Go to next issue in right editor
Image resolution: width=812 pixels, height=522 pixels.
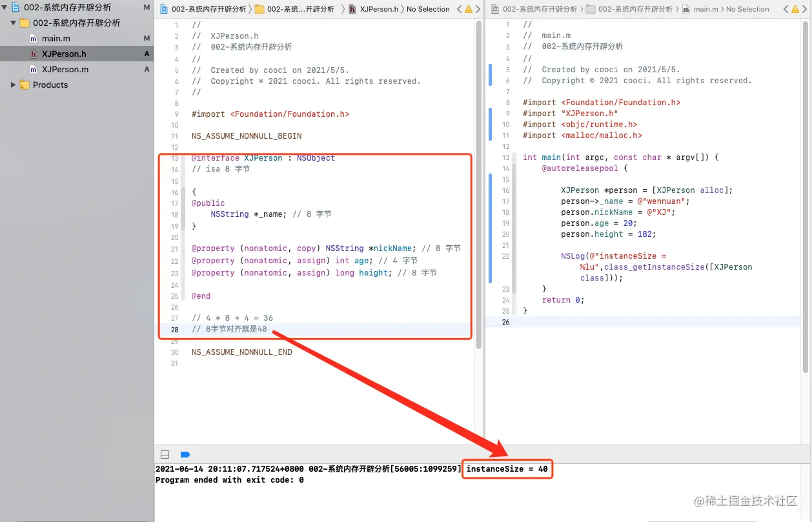(x=804, y=9)
